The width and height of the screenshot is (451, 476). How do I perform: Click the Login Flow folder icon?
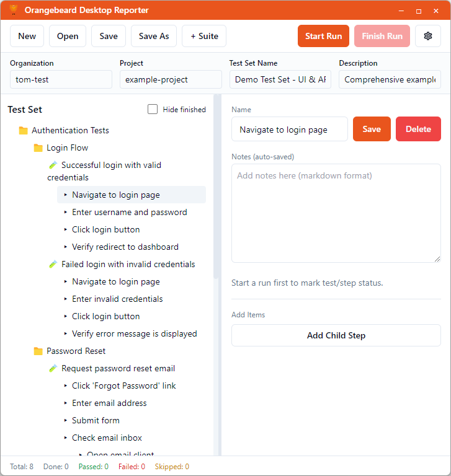[38, 148]
